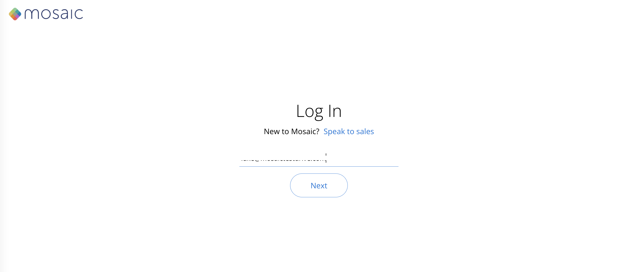Click the word Speak in the link

(334, 131)
